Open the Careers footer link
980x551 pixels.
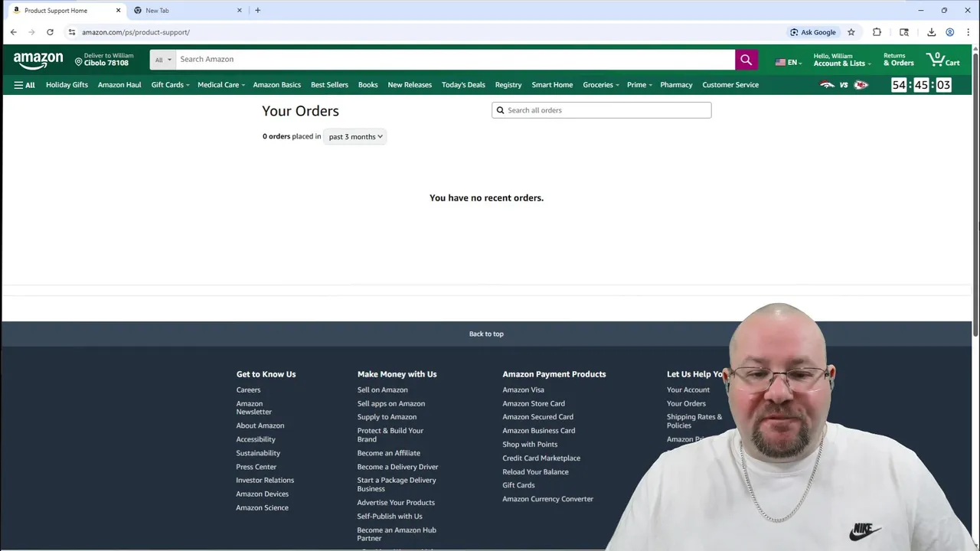pyautogui.click(x=248, y=390)
